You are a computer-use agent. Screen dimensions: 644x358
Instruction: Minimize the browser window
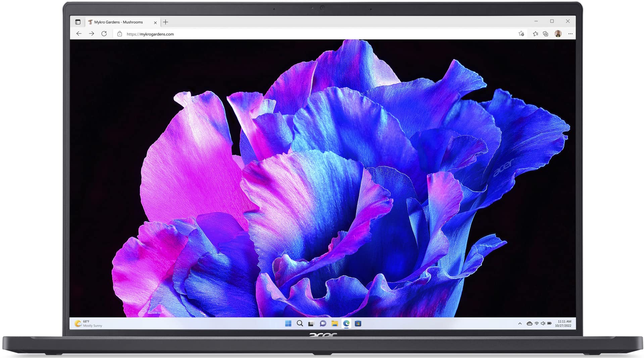[536, 21]
